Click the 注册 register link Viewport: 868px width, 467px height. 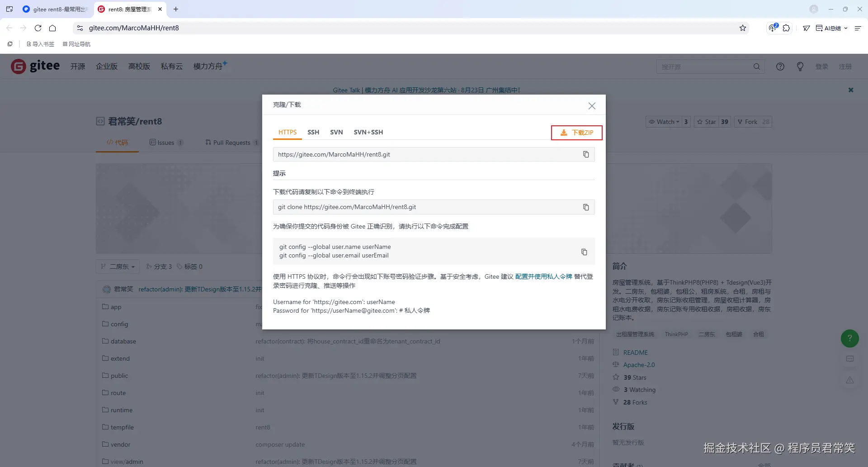(845, 67)
